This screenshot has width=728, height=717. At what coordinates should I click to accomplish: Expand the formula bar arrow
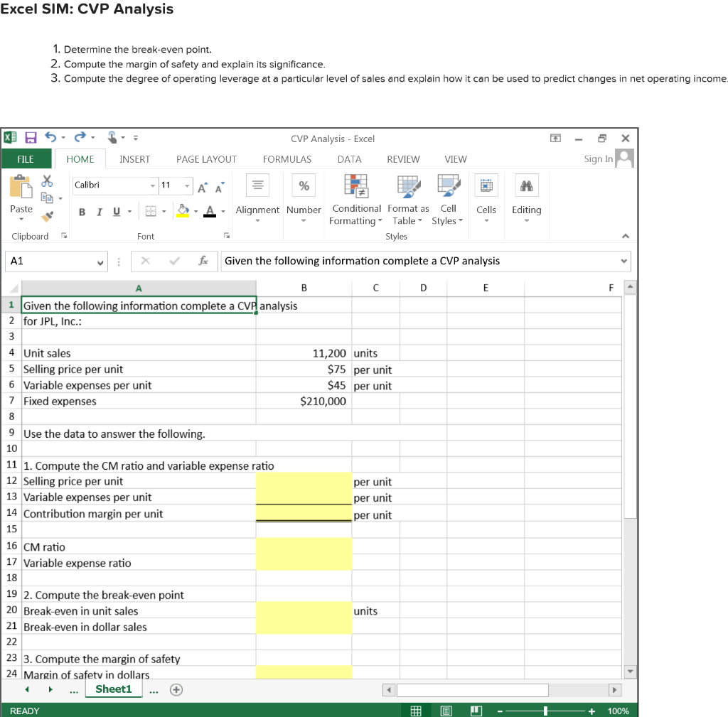click(624, 261)
